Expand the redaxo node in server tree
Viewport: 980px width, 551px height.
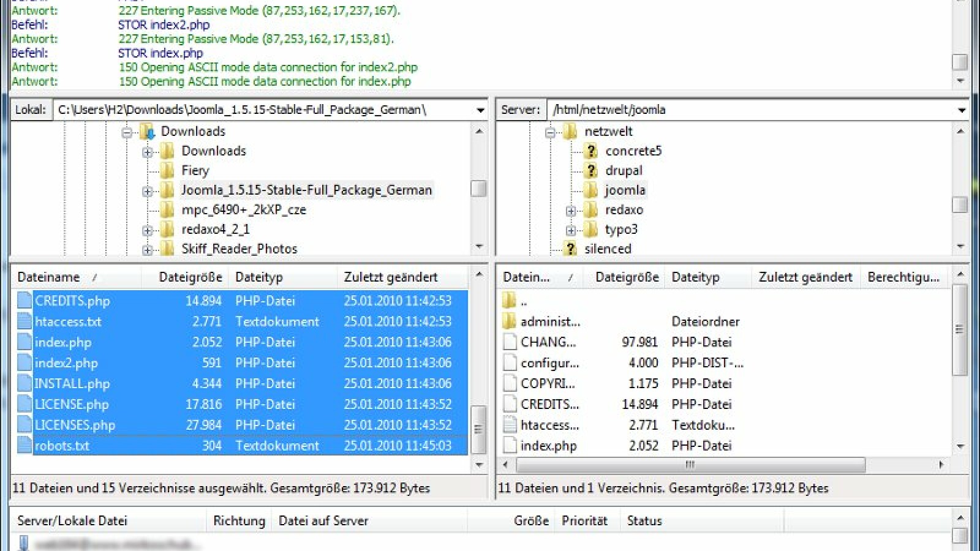570,209
